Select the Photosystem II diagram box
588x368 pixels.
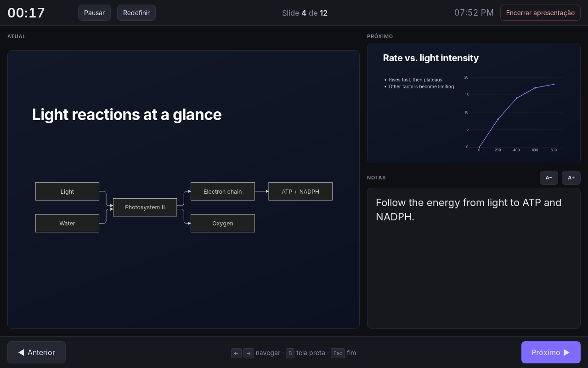(x=145, y=207)
